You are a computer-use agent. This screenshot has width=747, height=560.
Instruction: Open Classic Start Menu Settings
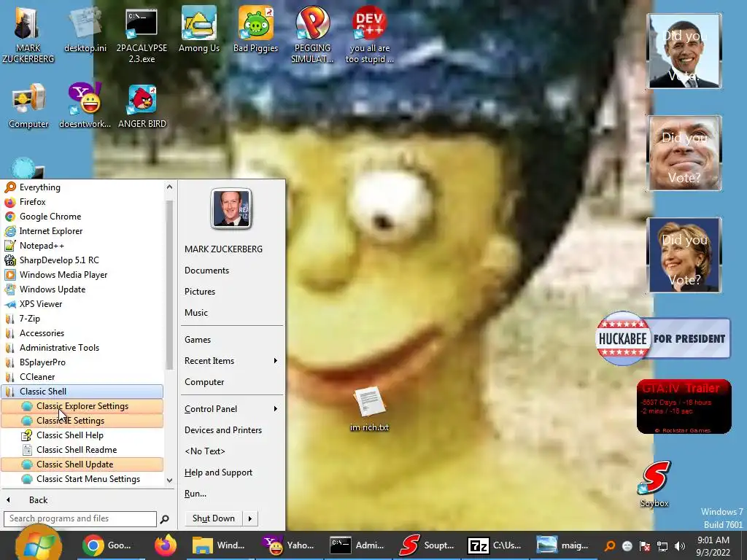[x=82, y=479]
